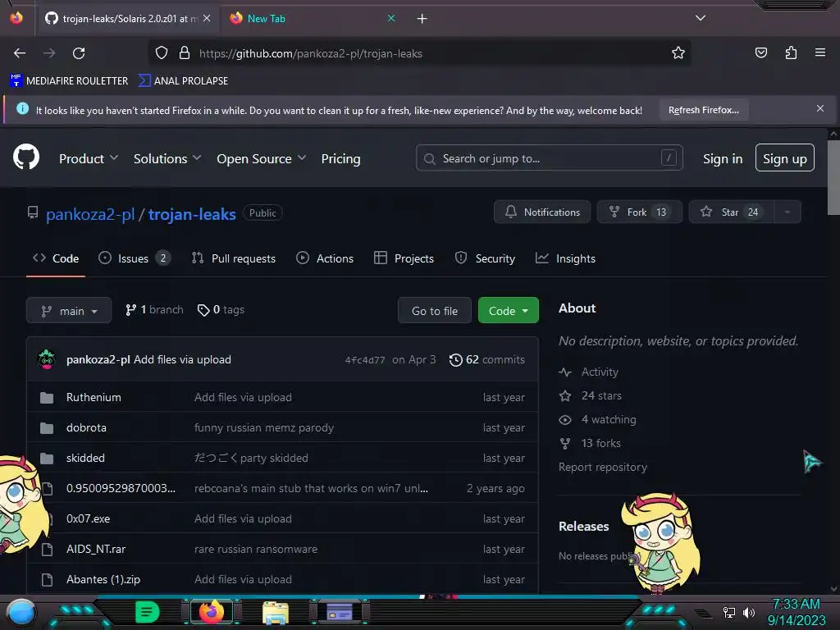Screen dimensions: 840x630
Task: Open the trojan-leaks repository link
Action: click(x=192, y=214)
